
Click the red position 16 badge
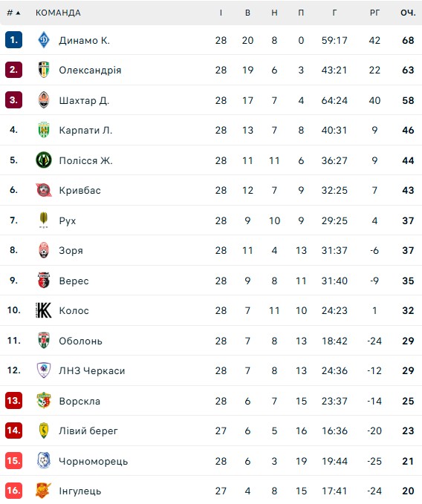(13, 491)
